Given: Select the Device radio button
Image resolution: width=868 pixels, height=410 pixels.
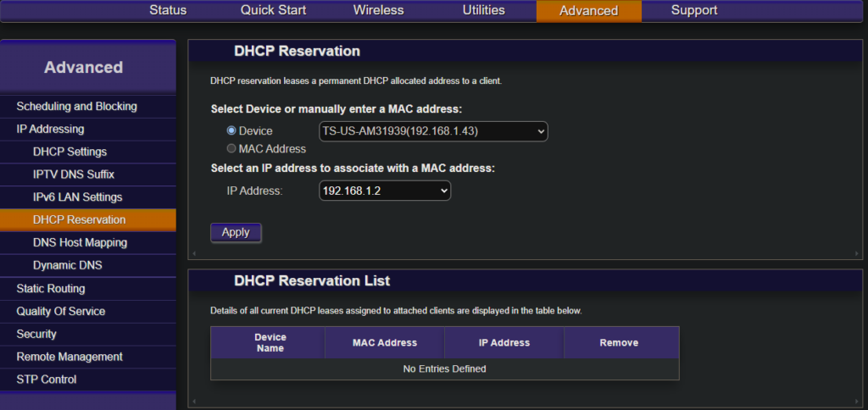Looking at the screenshot, I should click(x=231, y=131).
